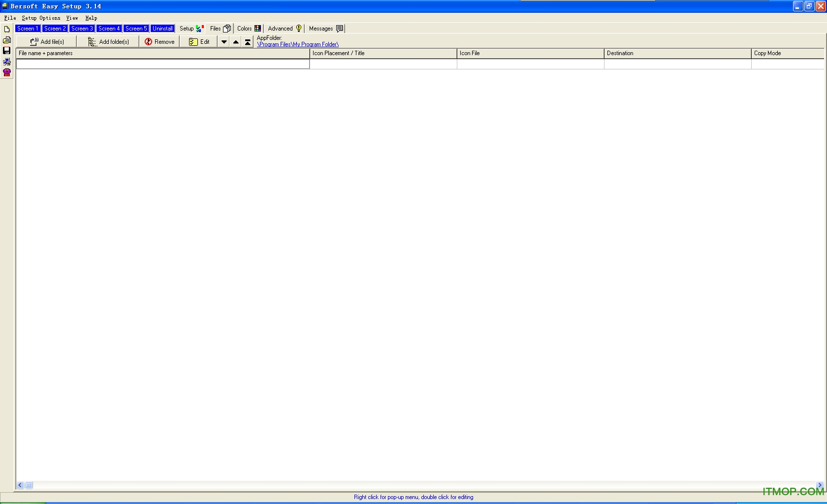
Task: Switch to the Screen 1 tab
Action: [x=28, y=29]
